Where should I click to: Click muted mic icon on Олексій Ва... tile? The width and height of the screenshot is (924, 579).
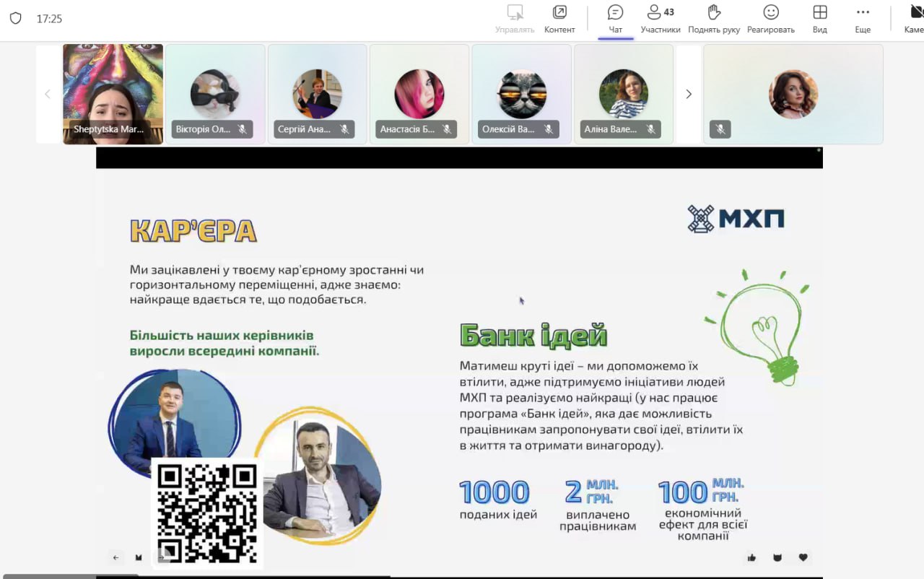[549, 129]
